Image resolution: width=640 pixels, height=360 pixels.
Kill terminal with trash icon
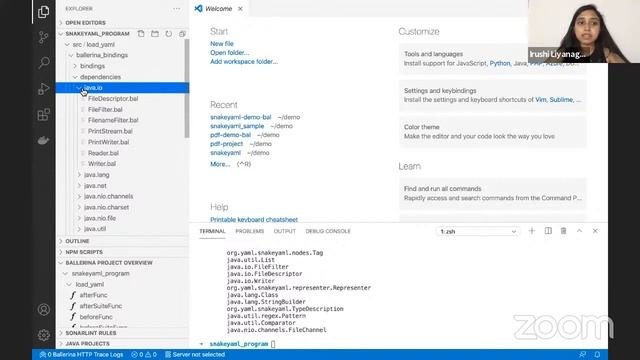(x=563, y=231)
